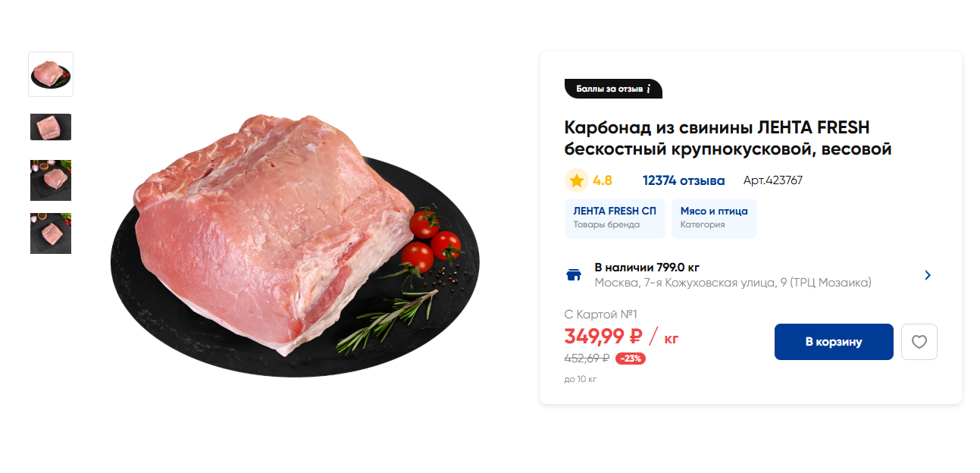980x473 pixels.
Task: Select the second product thumbnail
Action: pyautogui.click(x=51, y=127)
